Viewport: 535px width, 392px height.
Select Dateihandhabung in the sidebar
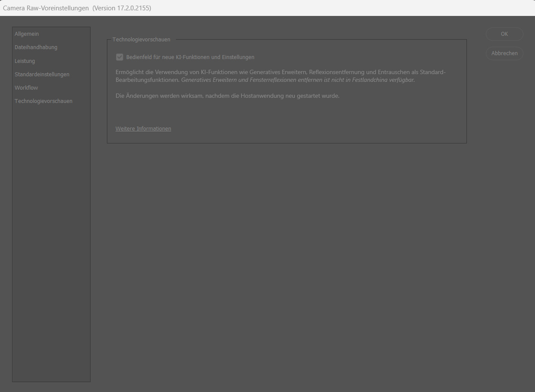coord(36,47)
